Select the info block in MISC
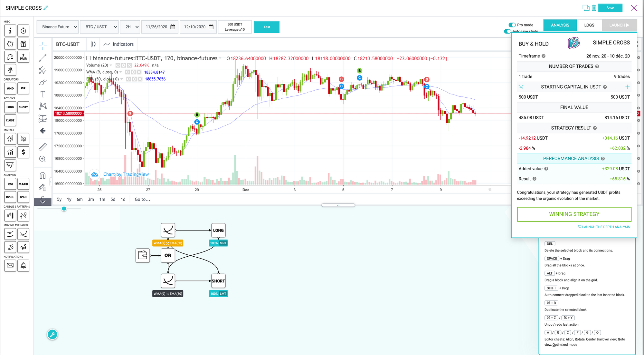This screenshot has height=355, width=644. pos(10,31)
